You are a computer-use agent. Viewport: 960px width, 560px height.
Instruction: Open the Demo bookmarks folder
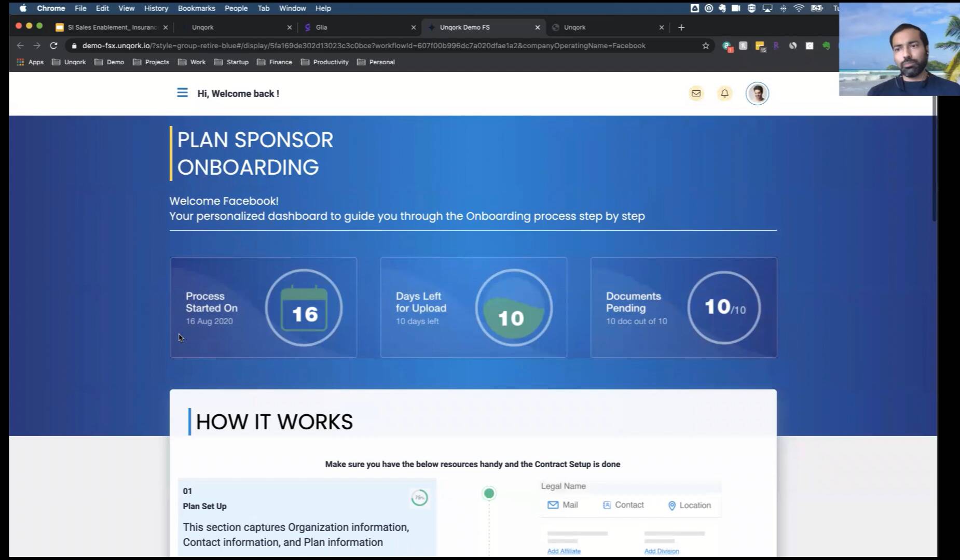tap(109, 62)
